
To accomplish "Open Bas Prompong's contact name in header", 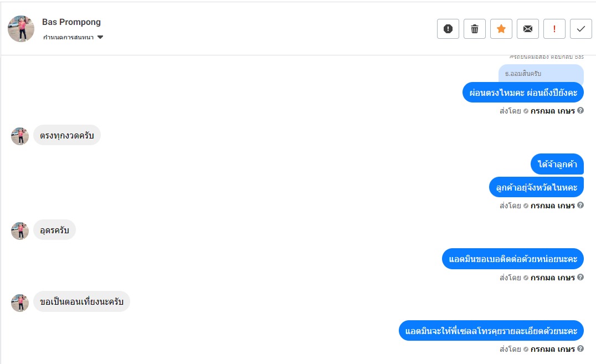I will click(x=71, y=22).
